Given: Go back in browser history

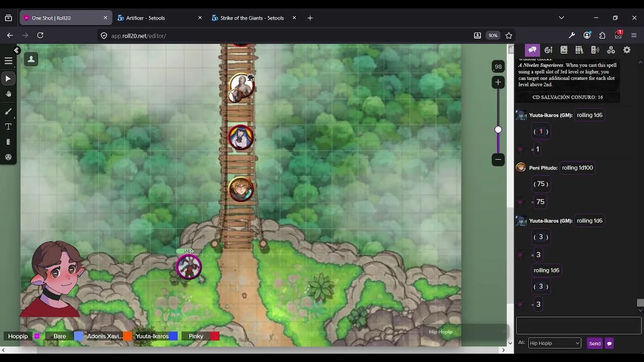Looking at the screenshot, I should pyautogui.click(x=10, y=35).
